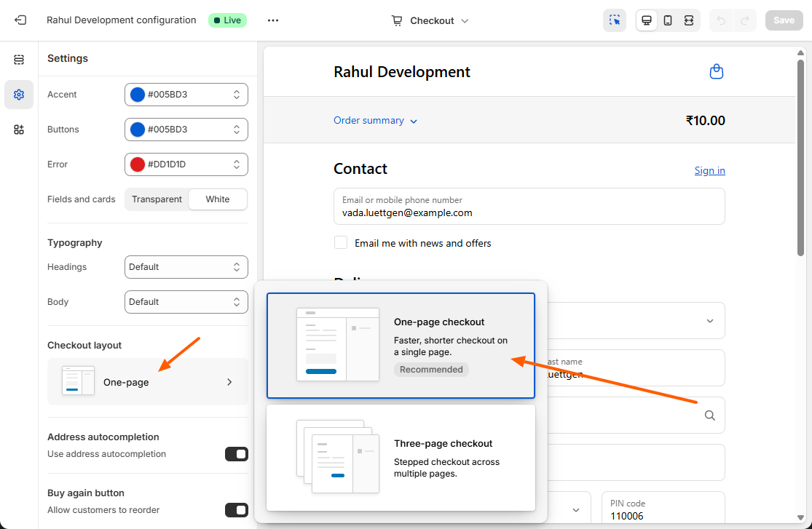Click the PIN code input field
Image resolution: width=812 pixels, height=529 pixels.
(x=663, y=509)
